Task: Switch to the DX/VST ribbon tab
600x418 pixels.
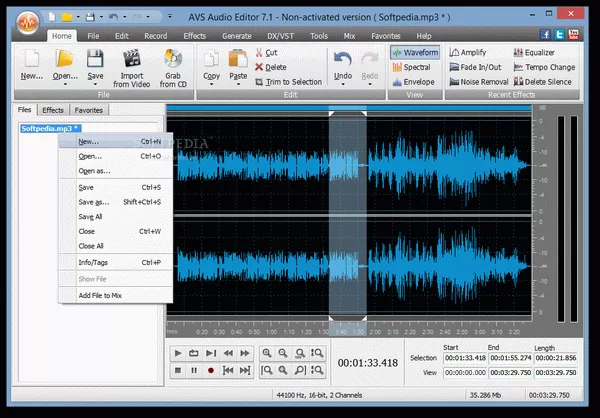Action: tap(280, 36)
